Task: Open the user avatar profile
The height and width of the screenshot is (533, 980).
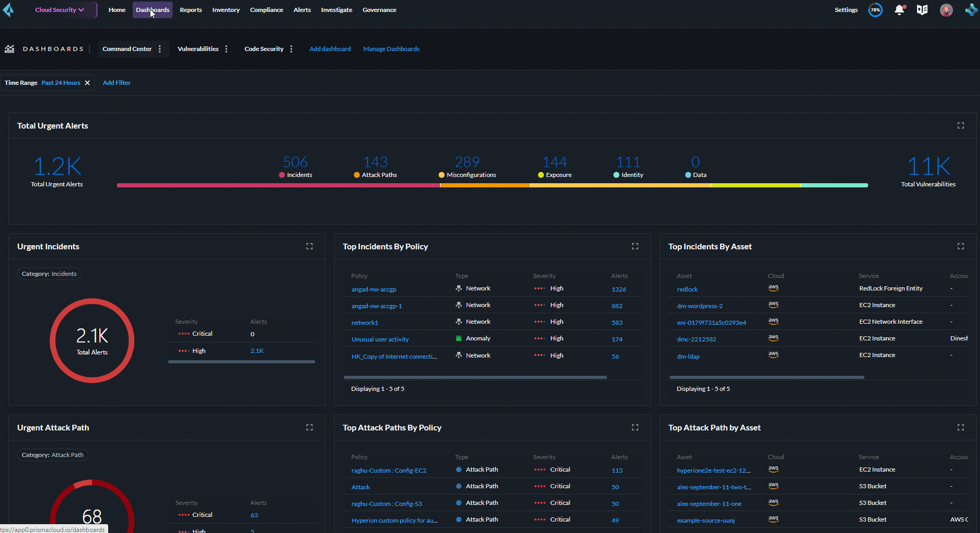Action: pos(946,10)
